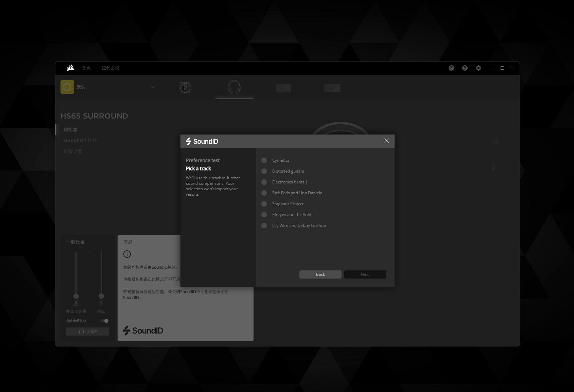Expand the 默认 profile dropdown arrow
The width and height of the screenshot is (574, 392).
click(x=153, y=87)
